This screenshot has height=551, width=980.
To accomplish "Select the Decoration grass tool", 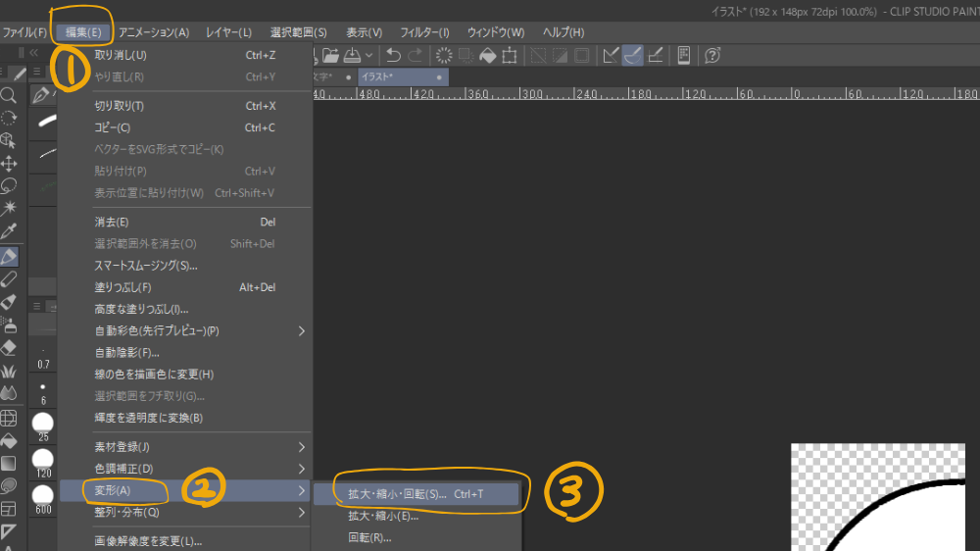I will tap(8, 371).
